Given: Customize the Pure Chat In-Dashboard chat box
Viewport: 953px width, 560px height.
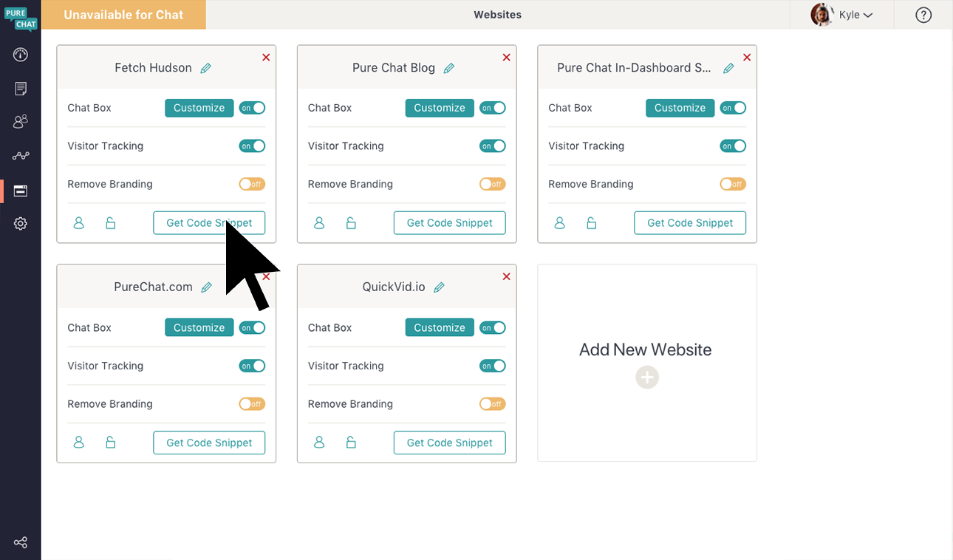Looking at the screenshot, I should point(680,108).
